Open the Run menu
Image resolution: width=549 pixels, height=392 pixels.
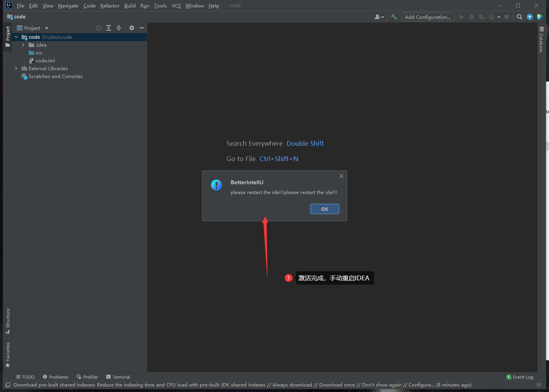tap(145, 5)
